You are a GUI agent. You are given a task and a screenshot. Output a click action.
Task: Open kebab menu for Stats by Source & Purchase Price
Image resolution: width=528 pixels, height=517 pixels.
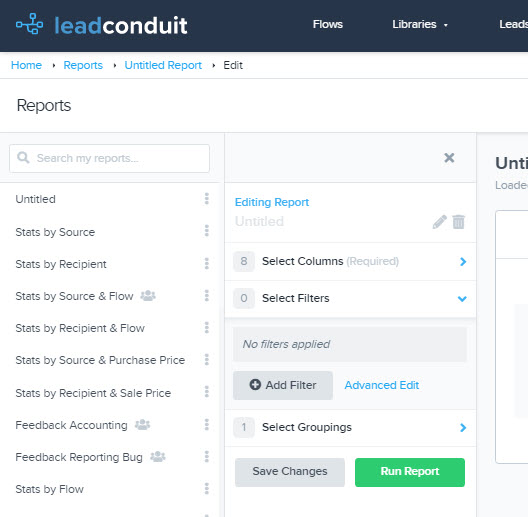pos(207,359)
